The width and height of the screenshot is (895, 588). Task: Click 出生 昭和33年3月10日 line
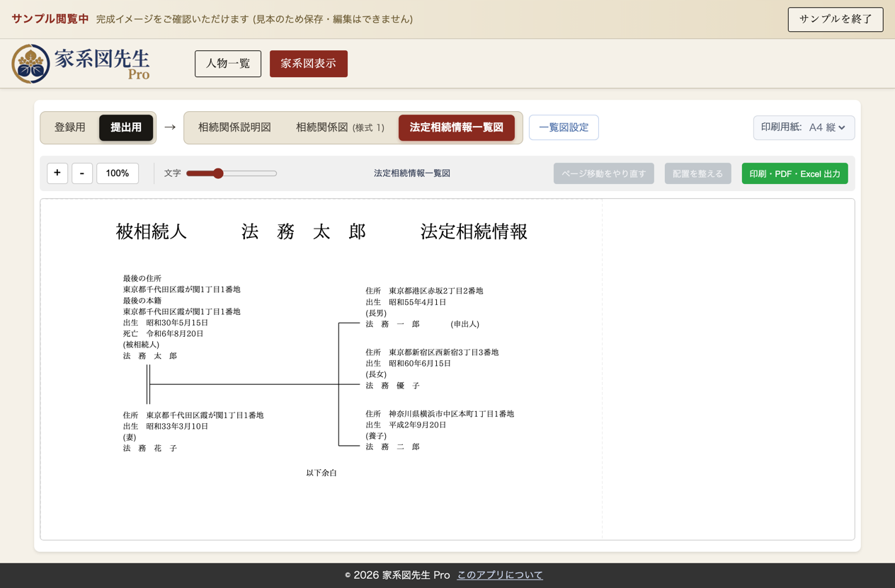[x=166, y=427]
